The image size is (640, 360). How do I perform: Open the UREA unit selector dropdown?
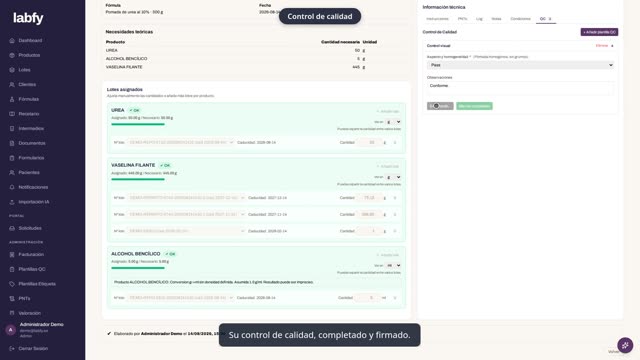click(393, 122)
